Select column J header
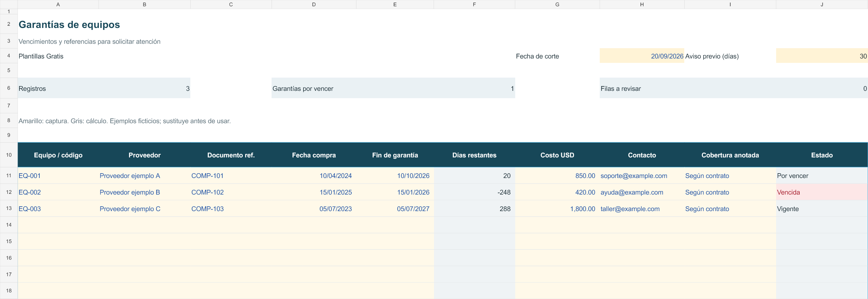 tap(822, 4)
